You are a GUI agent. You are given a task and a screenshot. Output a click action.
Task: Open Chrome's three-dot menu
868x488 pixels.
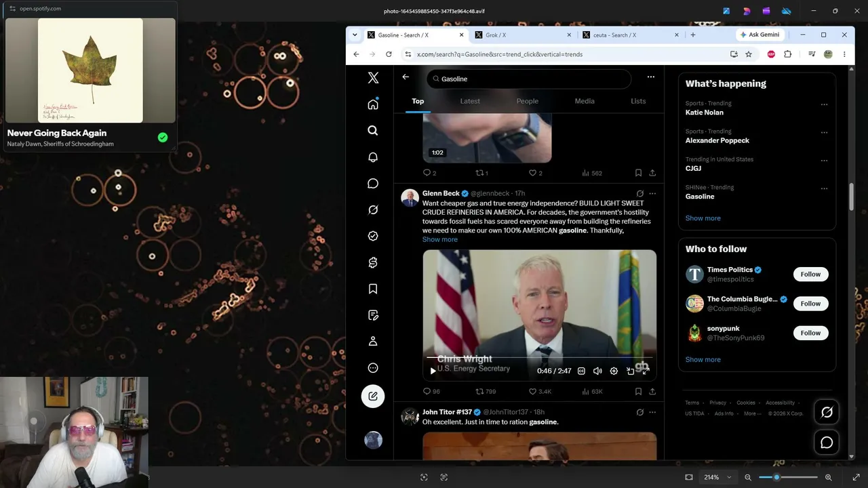[x=844, y=54]
